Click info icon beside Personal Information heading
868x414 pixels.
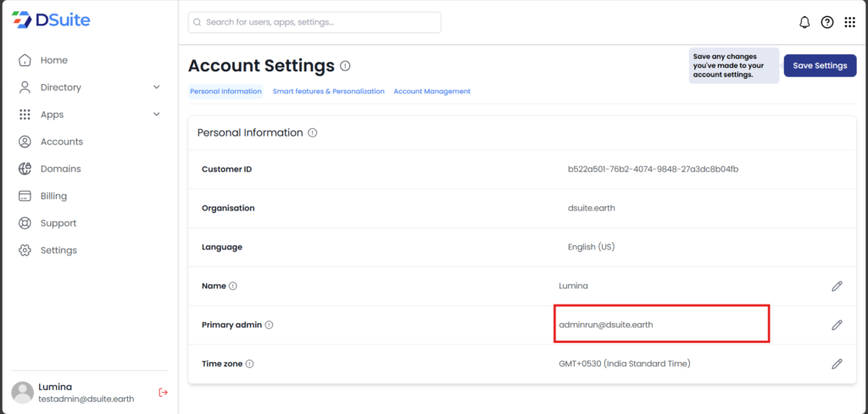[x=313, y=133]
